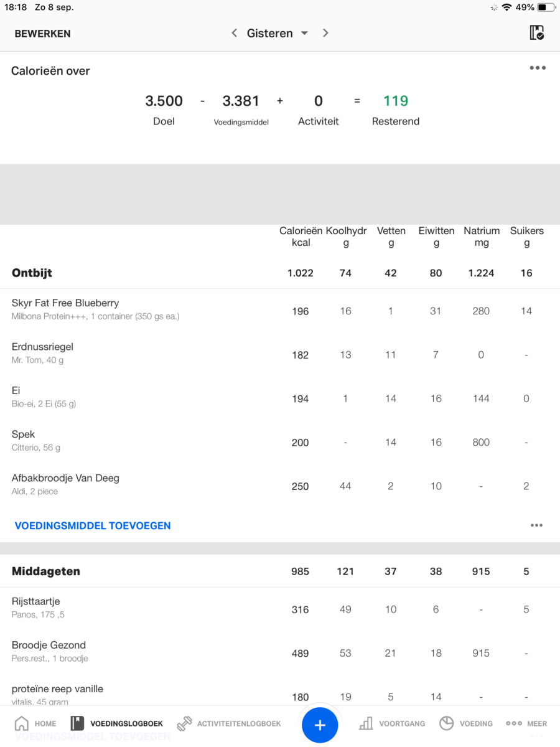Select the Voedingslogboek tab
Screen dimensions: 560x747
(117, 723)
